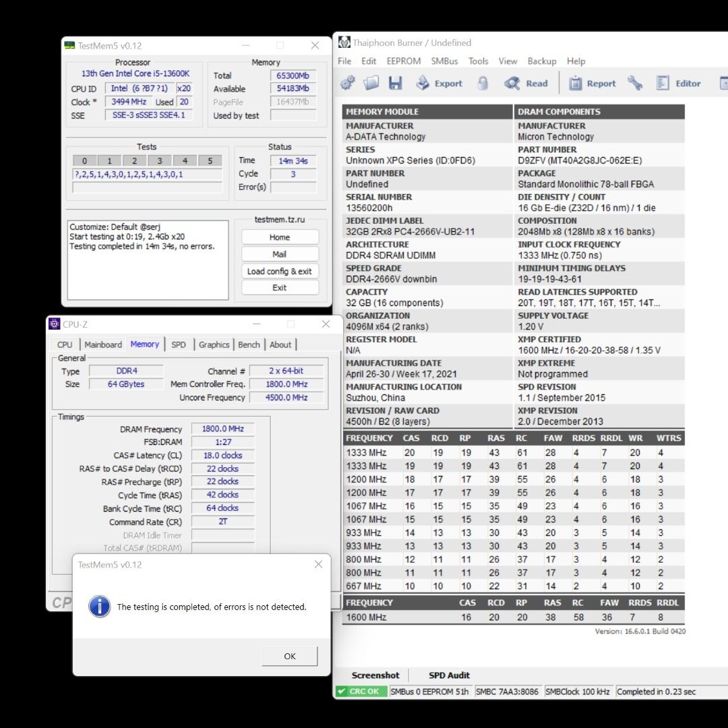This screenshot has width=728, height=728.
Task: Switch to the SPD tab in CPU-Z
Action: click(179, 344)
